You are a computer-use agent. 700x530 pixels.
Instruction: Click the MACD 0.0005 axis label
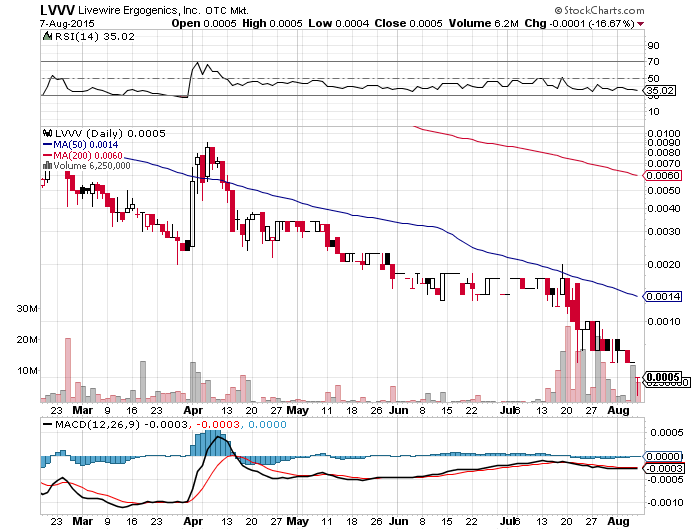coord(667,432)
